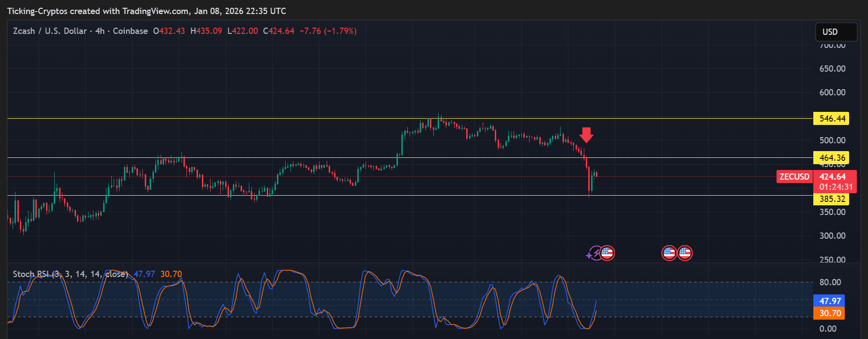
Task: Click blue 47.97 in Stoch RSI legend
Action: tap(144, 274)
